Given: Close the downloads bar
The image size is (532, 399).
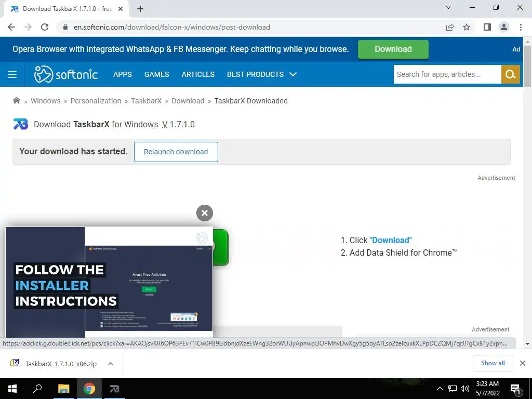Looking at the screenshot, I should pyautogui.click(x=523, y=363).
